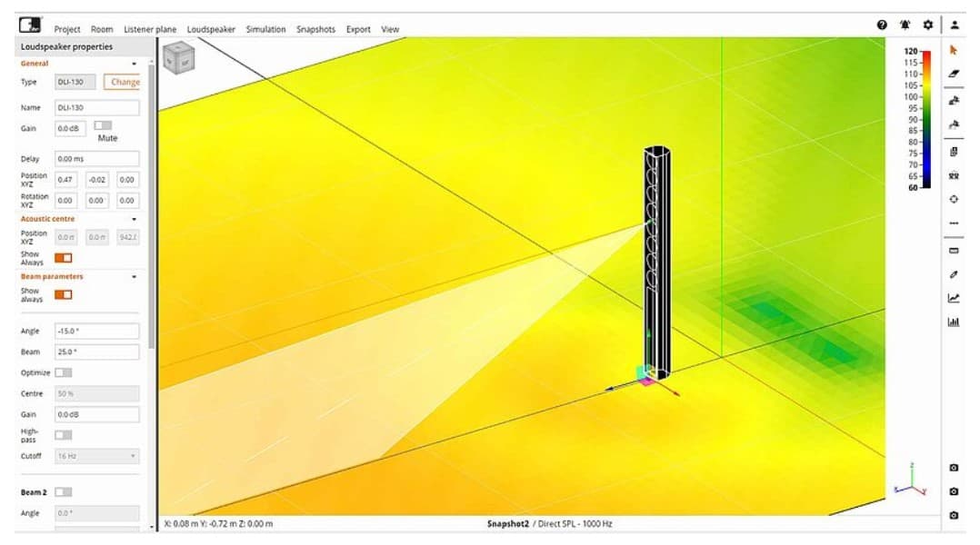Open the notifications bell icon
The height and width of the screenshot is (545, 980).
[x=905, y=25]
